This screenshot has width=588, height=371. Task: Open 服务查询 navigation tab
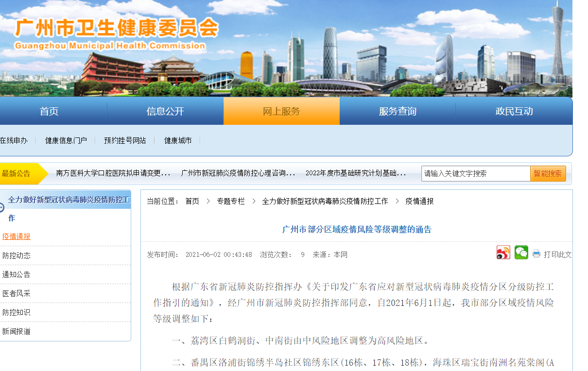point(398,111)
